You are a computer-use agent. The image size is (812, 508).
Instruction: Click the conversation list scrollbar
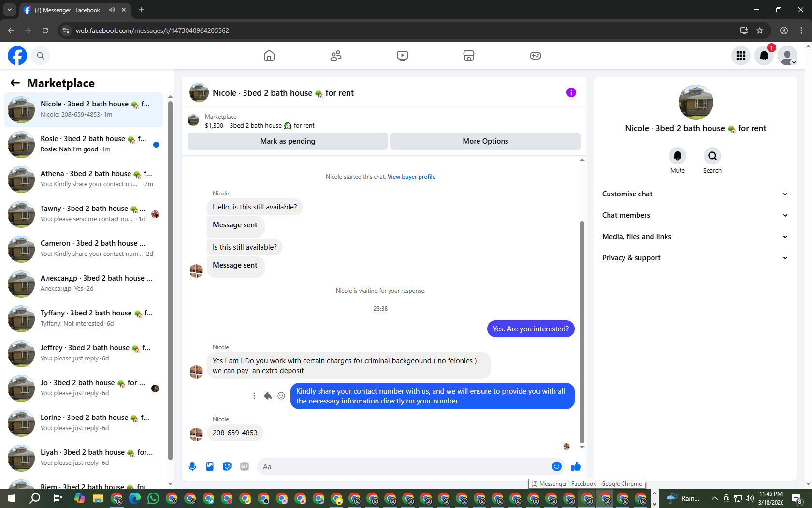pos(170,280)
